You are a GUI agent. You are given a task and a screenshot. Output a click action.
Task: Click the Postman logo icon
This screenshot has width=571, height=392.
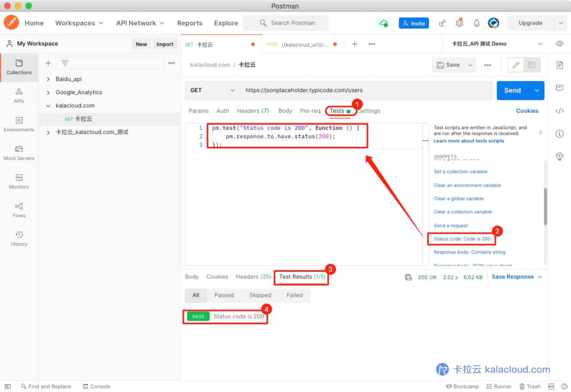click(11, 23)
